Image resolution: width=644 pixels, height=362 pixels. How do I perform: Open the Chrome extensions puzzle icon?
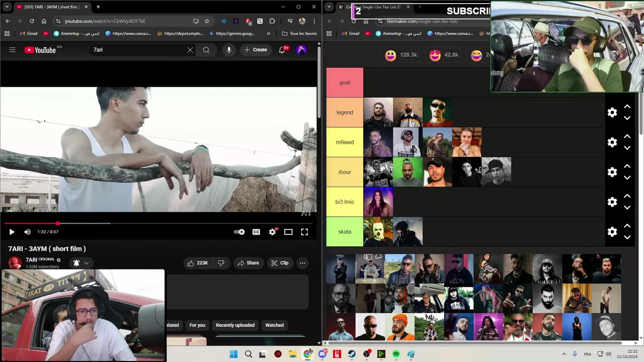pyautogui.click(x=272, y=21)
